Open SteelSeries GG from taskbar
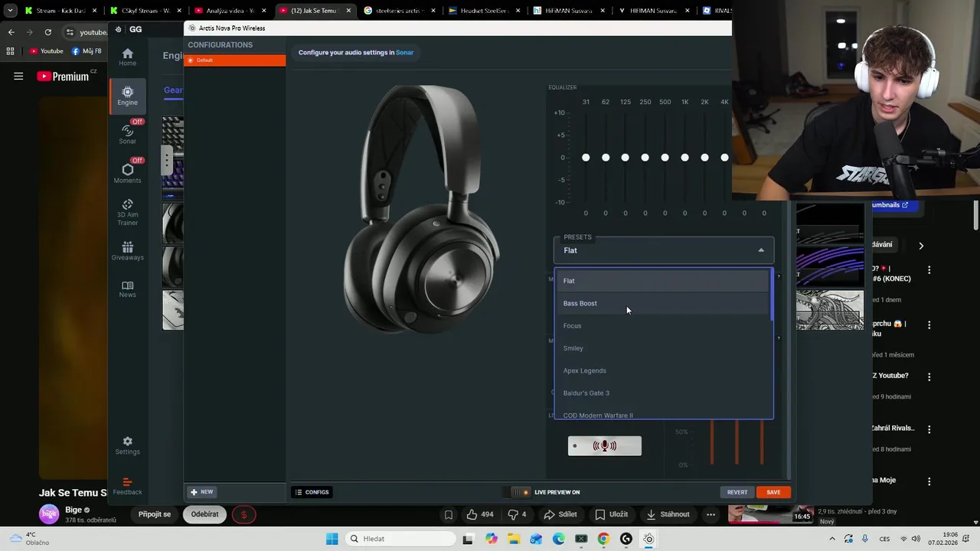Viewport: 980px width, 551px height. click(x=648, y=539)
